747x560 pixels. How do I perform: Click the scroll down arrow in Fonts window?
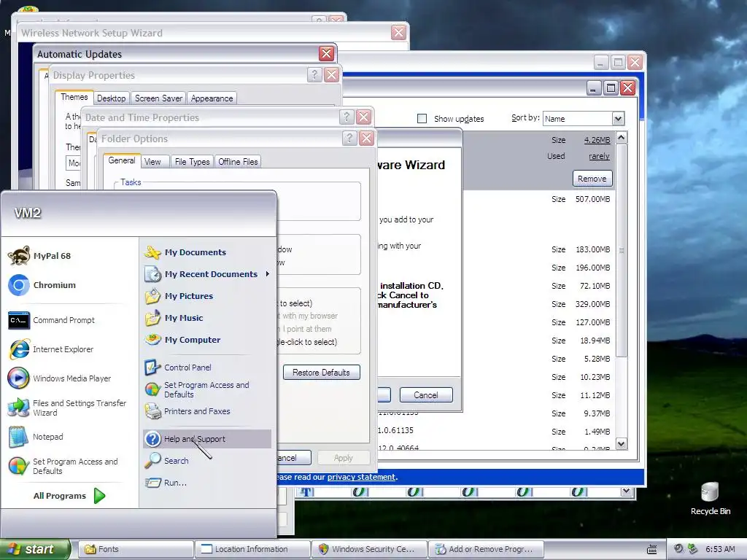point(626,491)
